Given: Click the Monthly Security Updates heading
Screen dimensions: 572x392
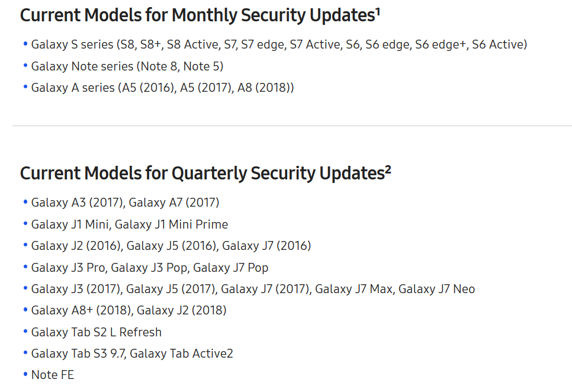Looking at the screenshot, I should click(x=197, y=15).
